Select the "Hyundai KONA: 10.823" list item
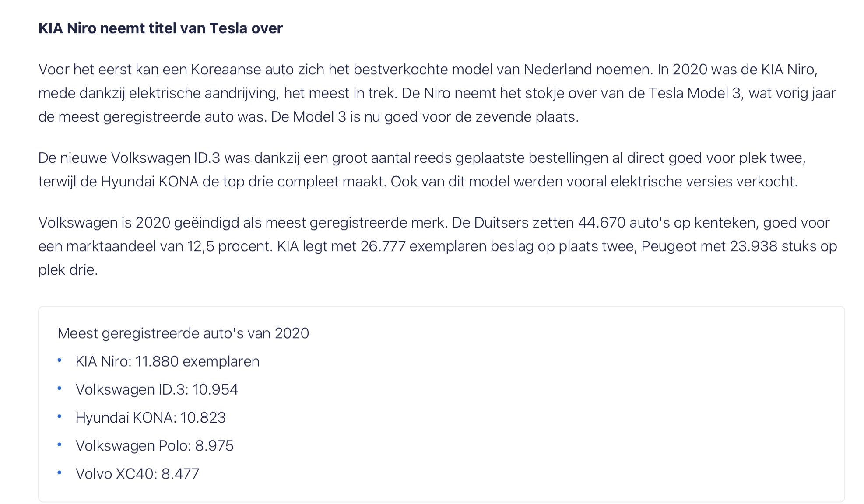This screenshot has height=504, width=864. click(151, 418)
